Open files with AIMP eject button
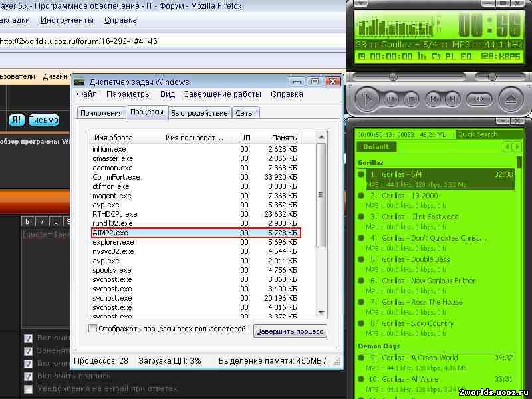 [x=511, y=99]
